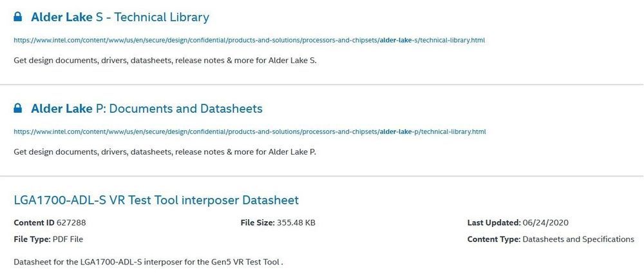Click the Last Updated date 06/24/2020
Image resolution: width=644 pixels, height=274 pixels.
pos(545,222)
